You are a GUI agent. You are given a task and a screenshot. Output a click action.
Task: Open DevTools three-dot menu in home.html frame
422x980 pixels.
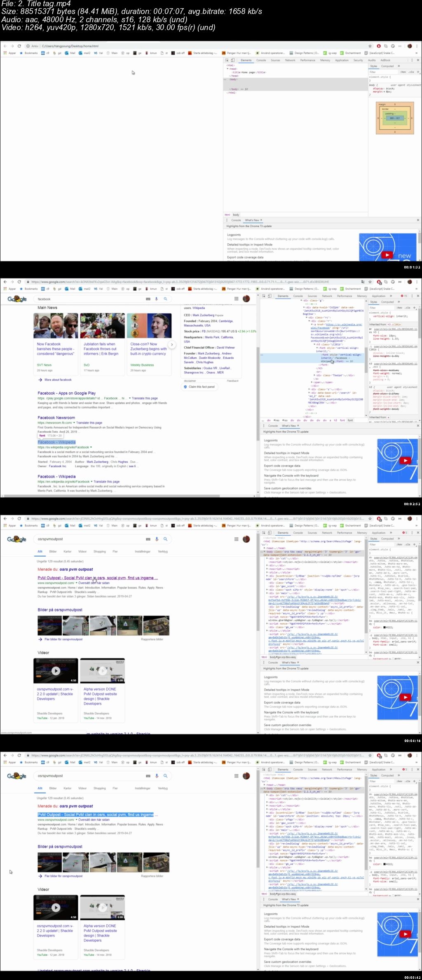[413, 60]
